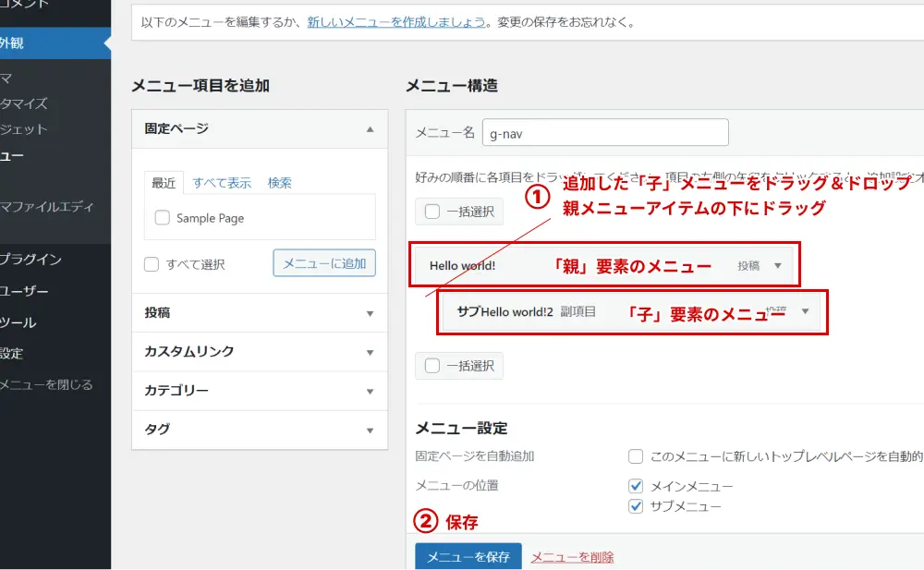Viewport: 924px width, 570px height.
Task: Enable automatic top-level page addition
Action: tap(636, 456)
